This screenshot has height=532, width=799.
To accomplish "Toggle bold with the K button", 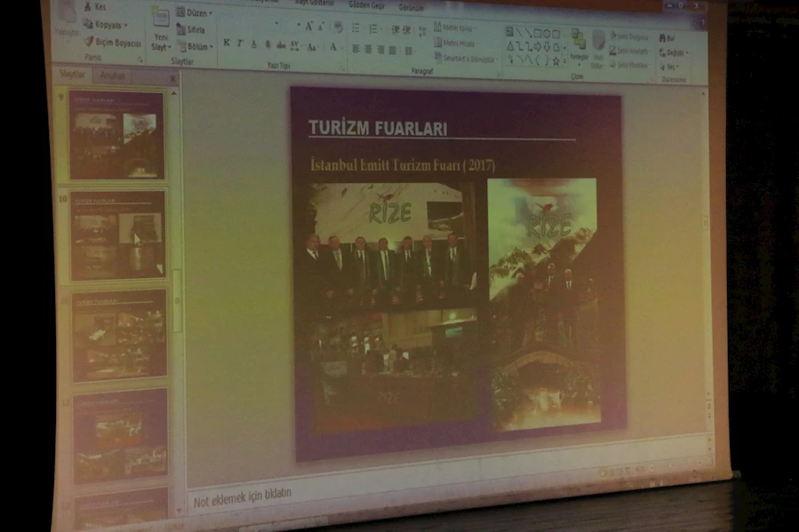I will pos(227,44).
